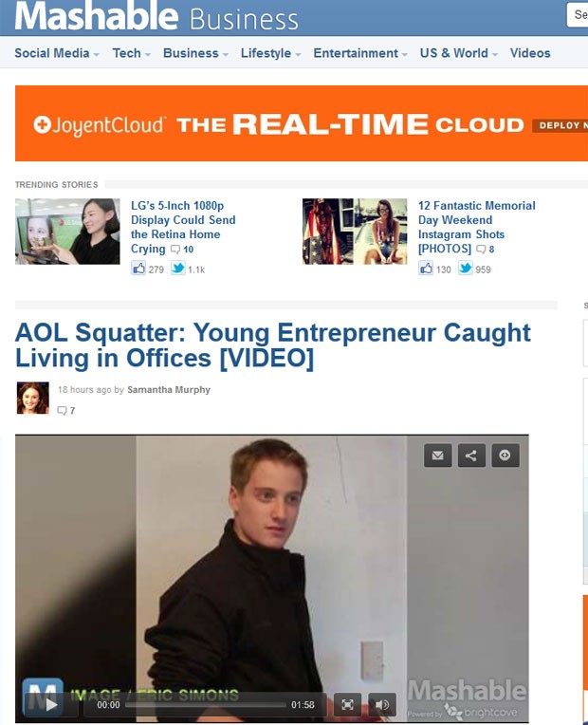
Task: Enter fullscreen mode in video player
Action: [x=347, y=704]
